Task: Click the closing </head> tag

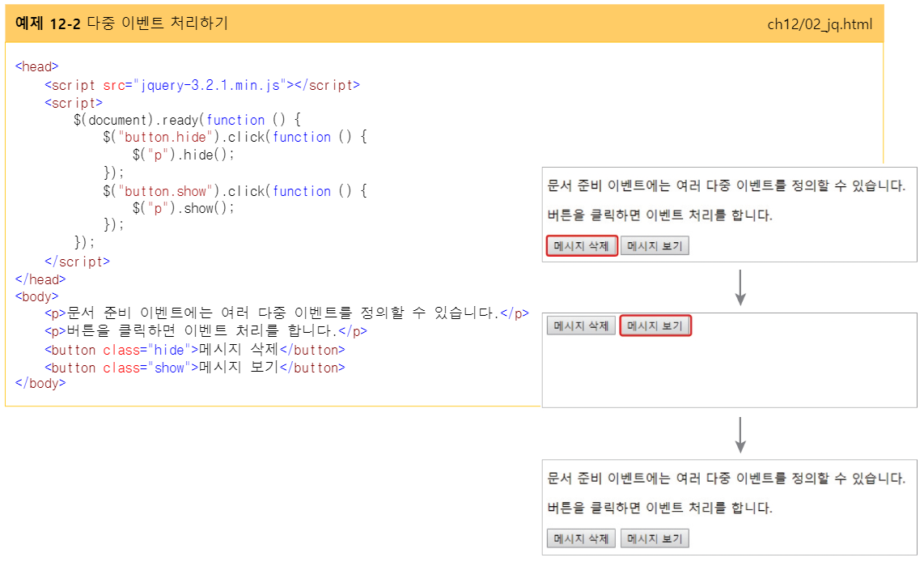Action: coord(40,279)
